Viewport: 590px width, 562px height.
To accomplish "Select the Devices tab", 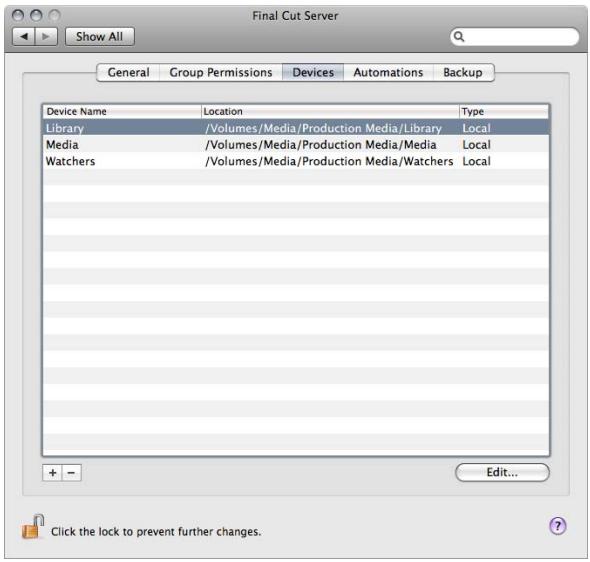I will [x=313, y=72].
